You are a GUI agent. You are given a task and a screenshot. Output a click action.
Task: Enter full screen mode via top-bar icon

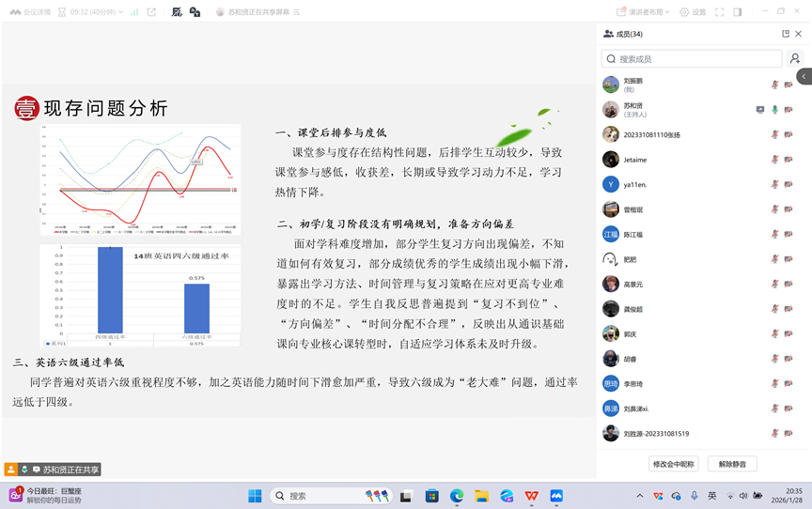point(720,12)
